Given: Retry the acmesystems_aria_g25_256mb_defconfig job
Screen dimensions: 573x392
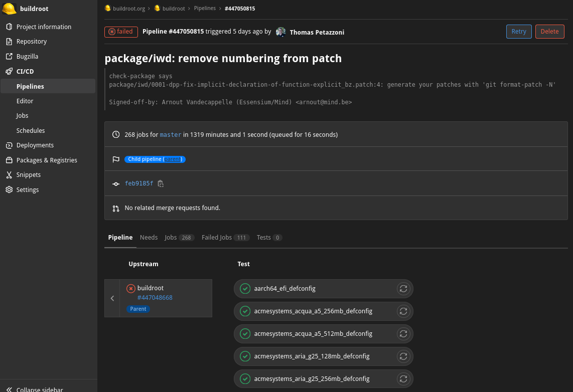Looking at the screenshot, I should [403, 379].
